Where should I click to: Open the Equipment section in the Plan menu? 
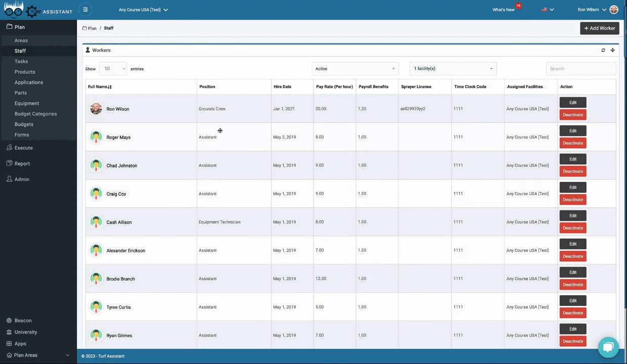click(27, 103)
